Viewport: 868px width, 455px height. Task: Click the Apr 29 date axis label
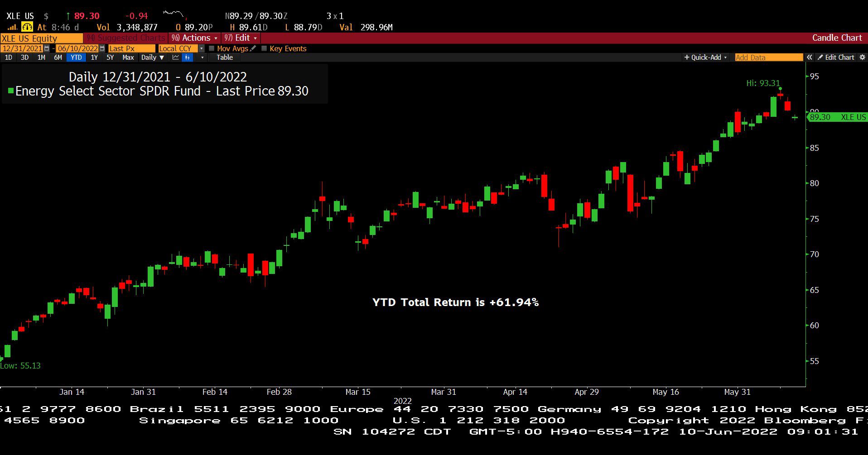tap(587, 392)
